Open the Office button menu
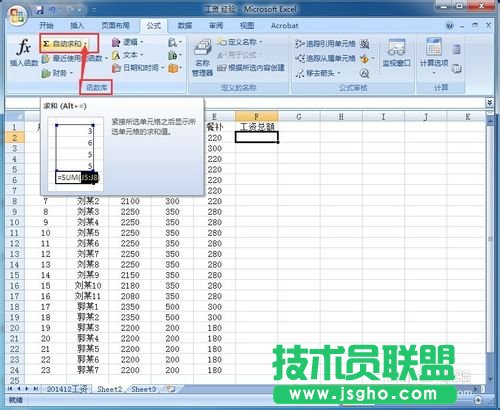Viewport: 500px width, 410px height. pos(17,16)
